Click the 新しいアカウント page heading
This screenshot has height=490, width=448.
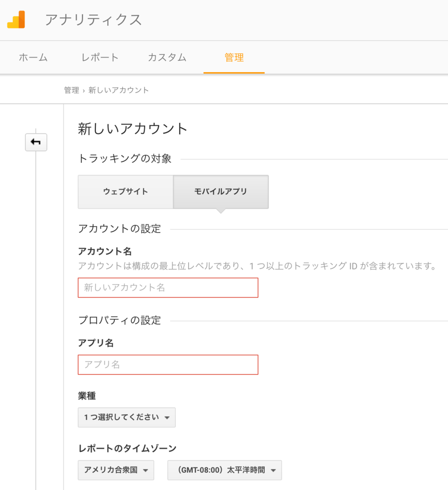pos(133,129)
